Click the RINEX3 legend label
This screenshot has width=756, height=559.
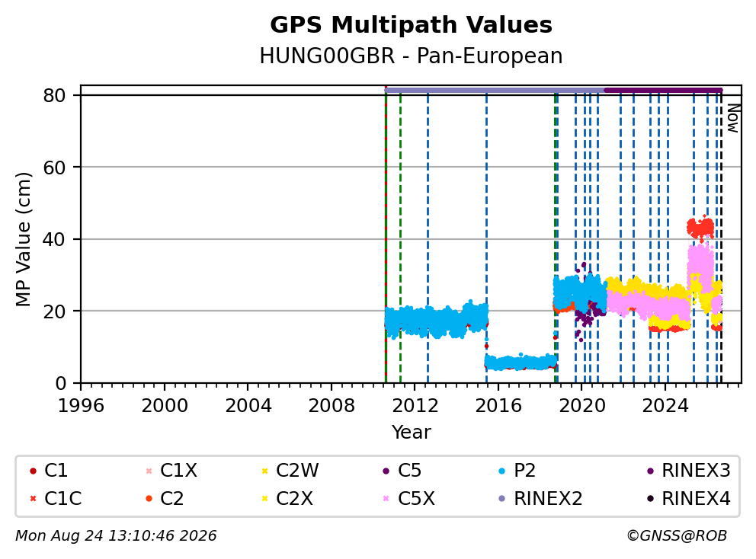click(697, 471)
